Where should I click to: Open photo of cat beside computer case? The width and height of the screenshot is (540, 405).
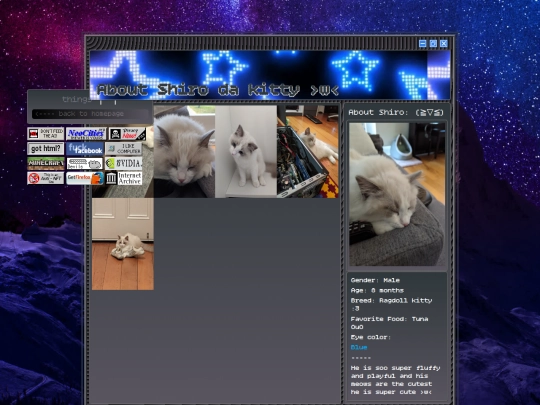point(308,152)
